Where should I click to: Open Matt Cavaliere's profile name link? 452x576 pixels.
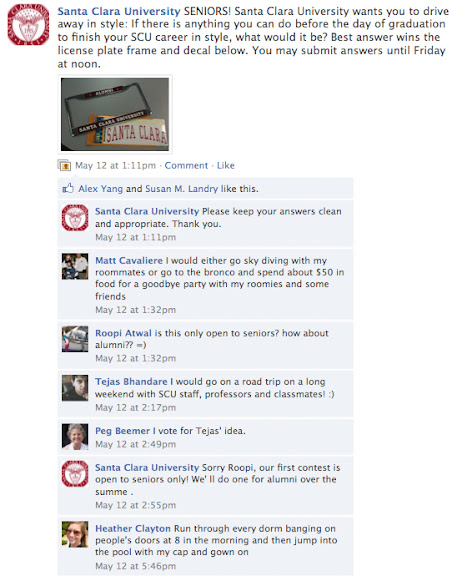click(x=129, y=260)
